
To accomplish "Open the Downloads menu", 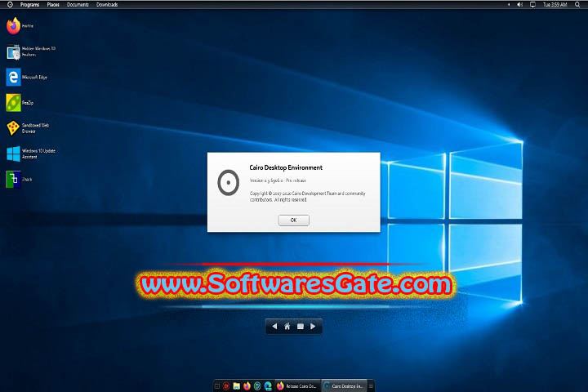I will coord(107,5).
